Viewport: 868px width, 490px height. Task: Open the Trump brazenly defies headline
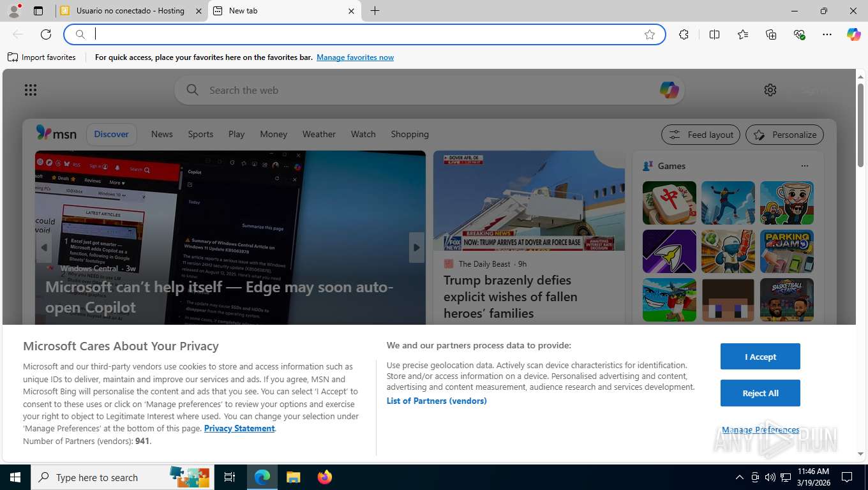511,297
